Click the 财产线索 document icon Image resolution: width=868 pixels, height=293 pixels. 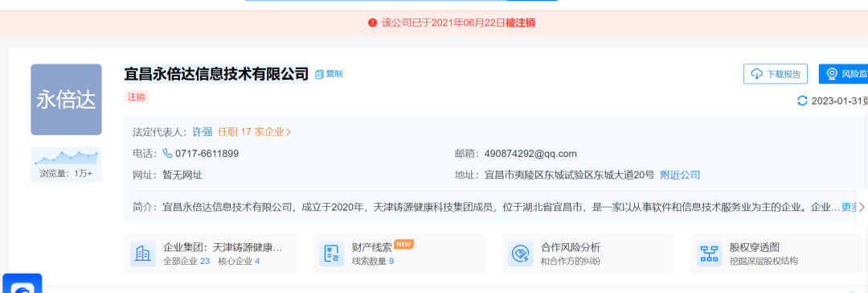click(332, 254)
